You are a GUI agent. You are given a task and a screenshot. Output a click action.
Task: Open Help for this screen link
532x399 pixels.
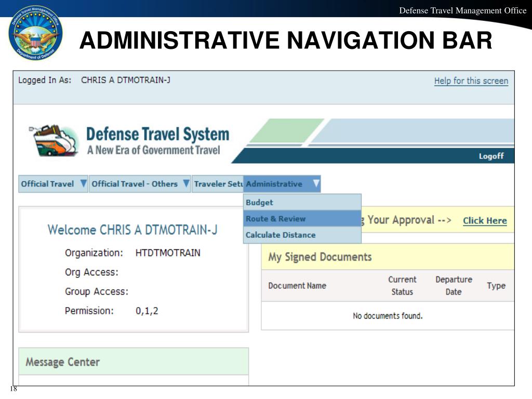[x=471, y=81]
